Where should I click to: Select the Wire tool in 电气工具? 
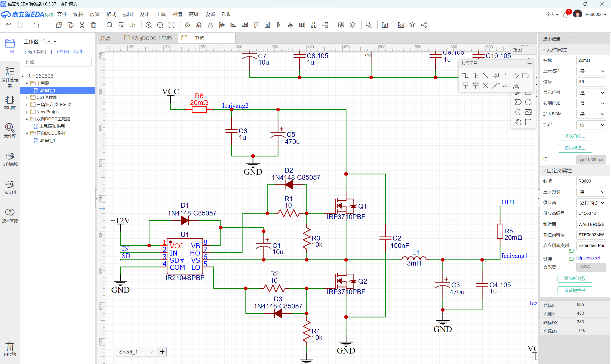point(465,76)
